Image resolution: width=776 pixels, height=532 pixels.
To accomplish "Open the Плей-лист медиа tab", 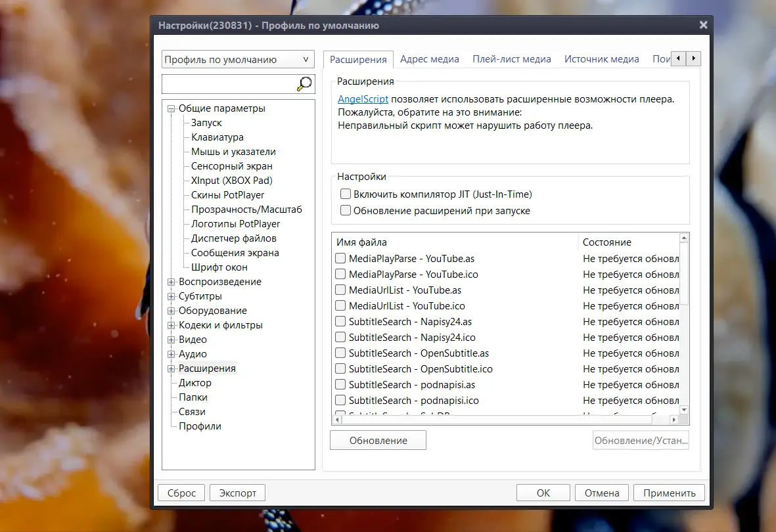I will (x=512, y=59).
